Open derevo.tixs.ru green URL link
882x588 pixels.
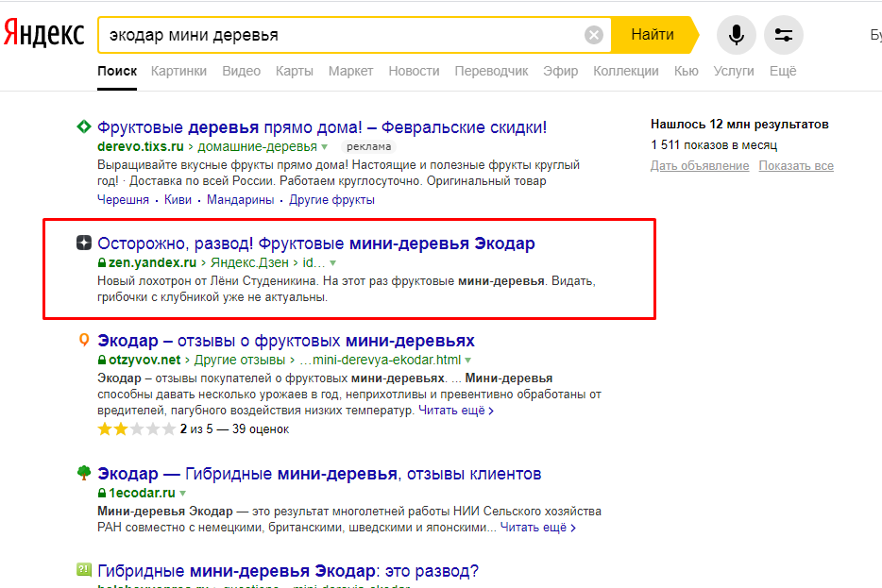tap(141, 146)
